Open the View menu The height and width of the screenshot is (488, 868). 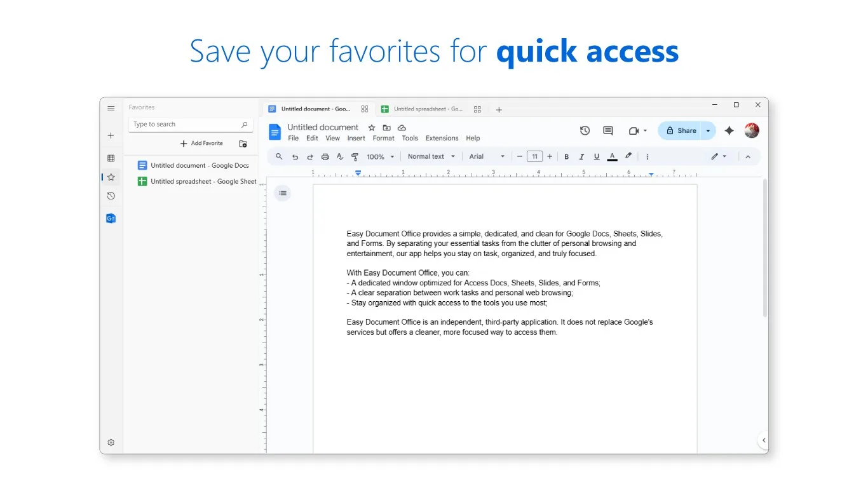(x=333, y=138)
